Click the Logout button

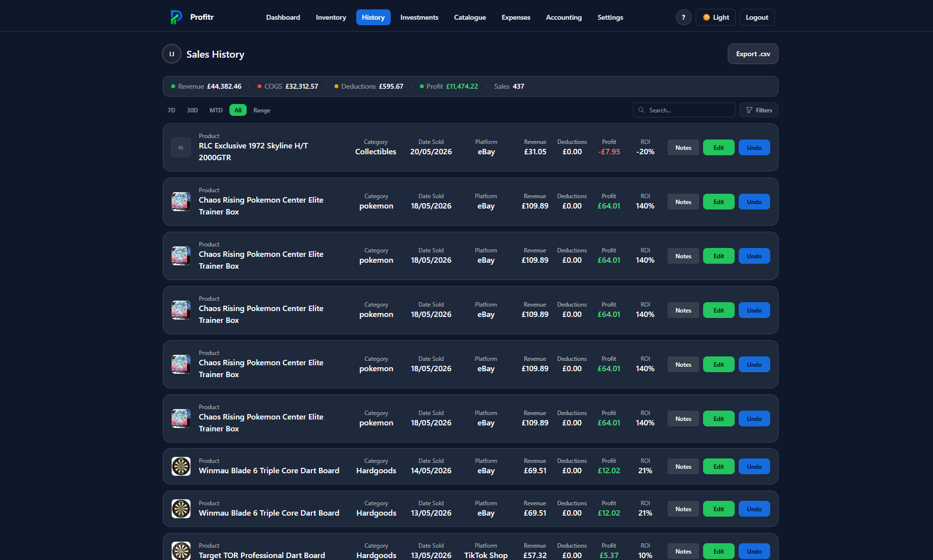pyautogui.click(x=757, y=17)
